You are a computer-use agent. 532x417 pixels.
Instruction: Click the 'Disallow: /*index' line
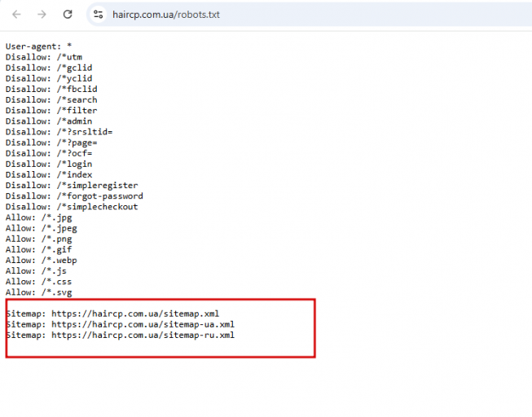(x=49, y=175)
